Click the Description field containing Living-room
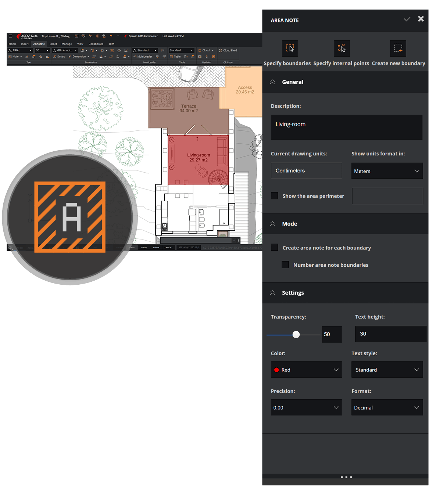 346,127
